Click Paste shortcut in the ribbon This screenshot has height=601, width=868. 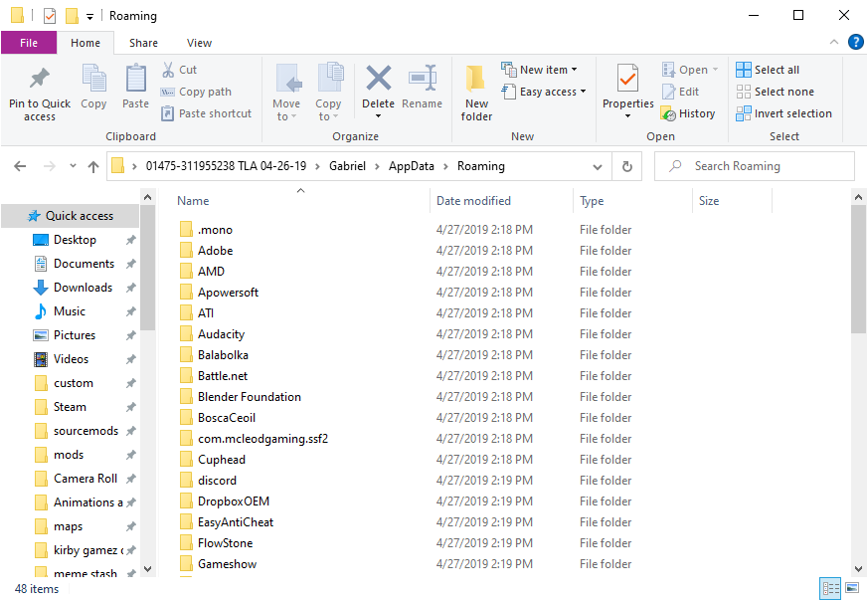click(x=207, y=113)
